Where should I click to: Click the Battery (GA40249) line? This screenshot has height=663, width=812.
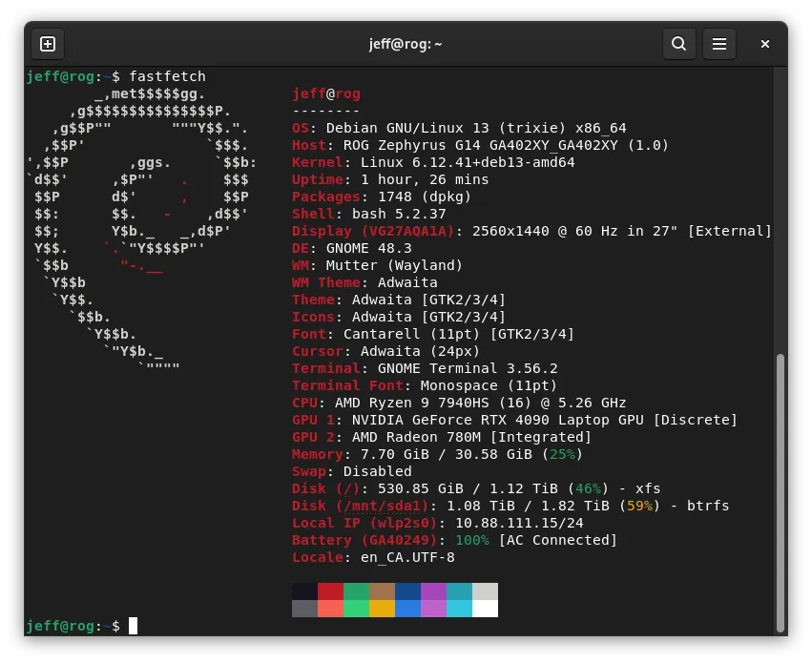pyautogui.click(x=455, y=540)
